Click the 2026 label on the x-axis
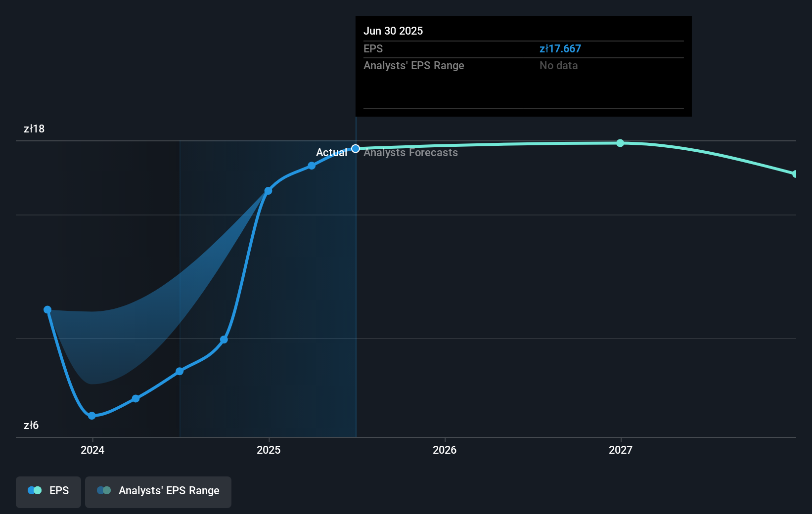812x514 pixels. tap(445, 450)
